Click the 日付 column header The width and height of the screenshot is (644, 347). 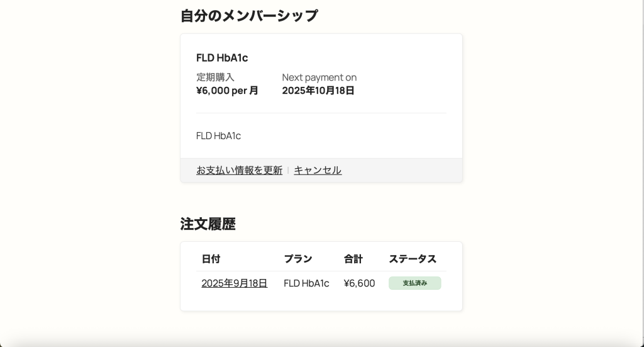[211, 259]
